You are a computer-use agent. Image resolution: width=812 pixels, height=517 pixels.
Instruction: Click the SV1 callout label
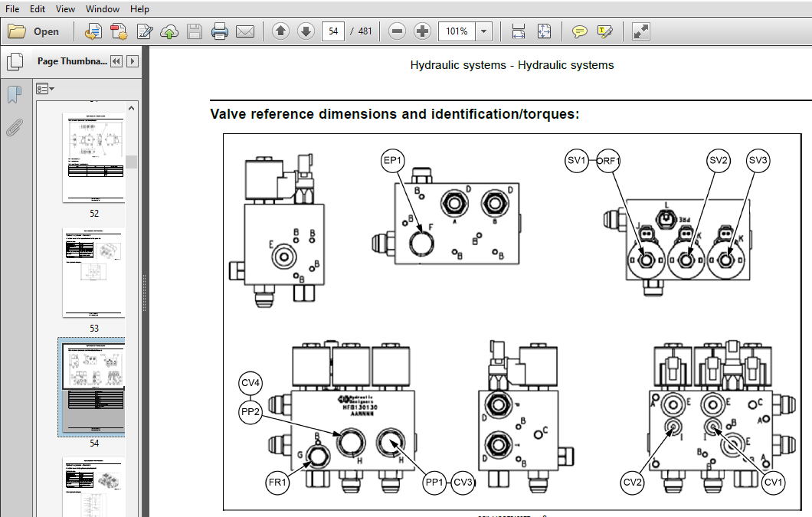pyautogui.click(x=576, y=161)
